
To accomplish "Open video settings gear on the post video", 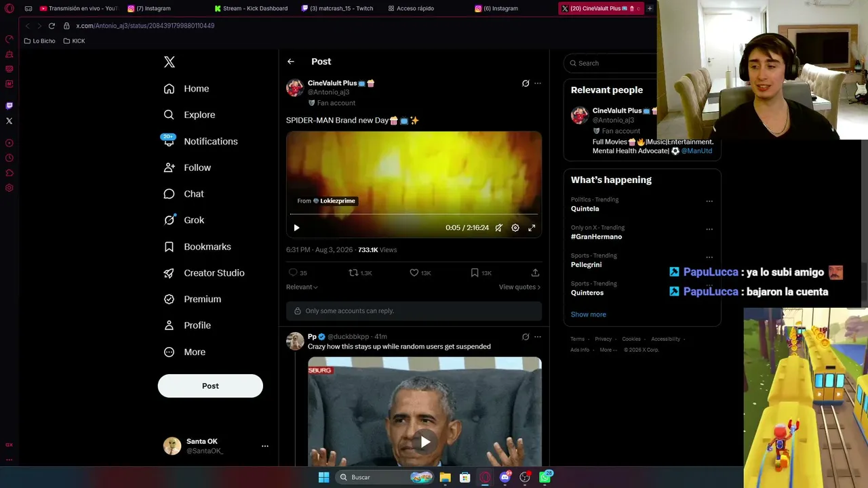I will tap(515, 228).
